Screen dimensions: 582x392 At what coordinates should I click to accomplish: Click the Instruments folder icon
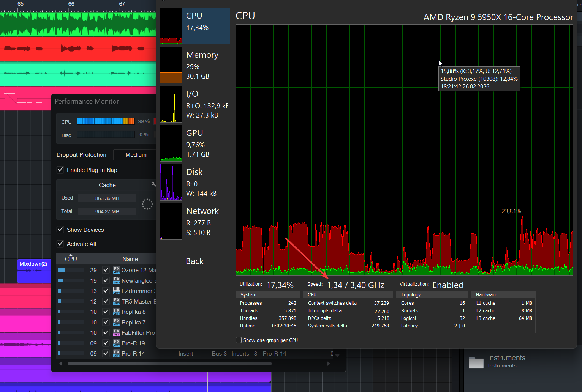(x=476, y=362)
